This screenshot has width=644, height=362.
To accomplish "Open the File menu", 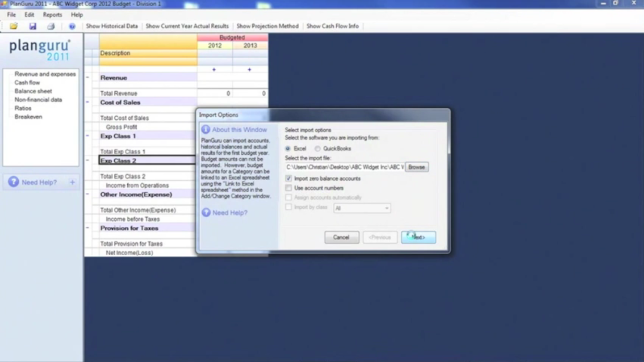I will [x=12, y=15].
